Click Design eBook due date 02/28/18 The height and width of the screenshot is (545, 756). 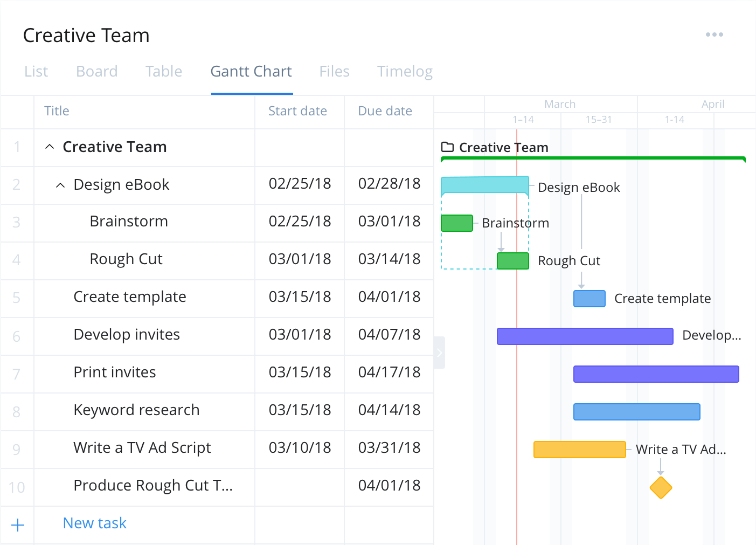pyautogui.click(x=390, y=184)
